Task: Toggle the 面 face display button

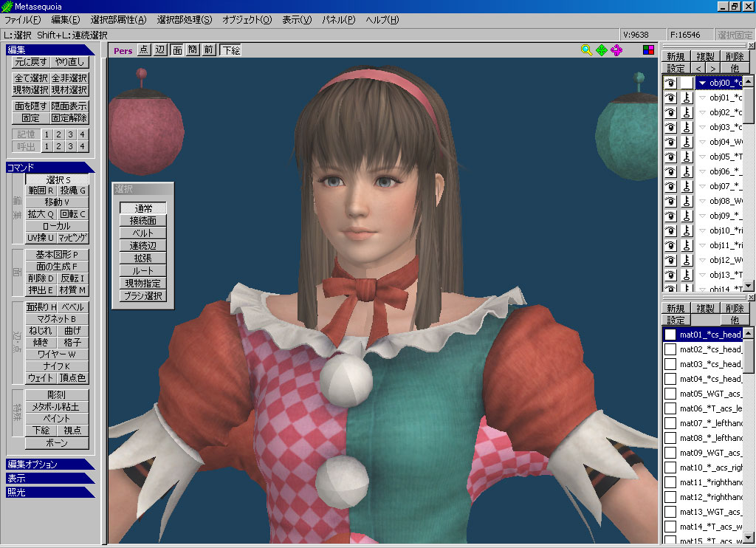Action: pos(177,49)
